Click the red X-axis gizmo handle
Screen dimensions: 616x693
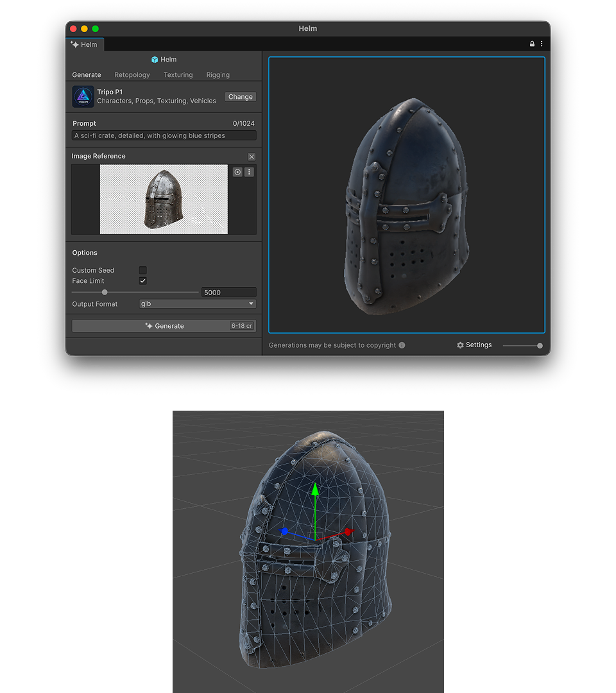coord(348,531)
